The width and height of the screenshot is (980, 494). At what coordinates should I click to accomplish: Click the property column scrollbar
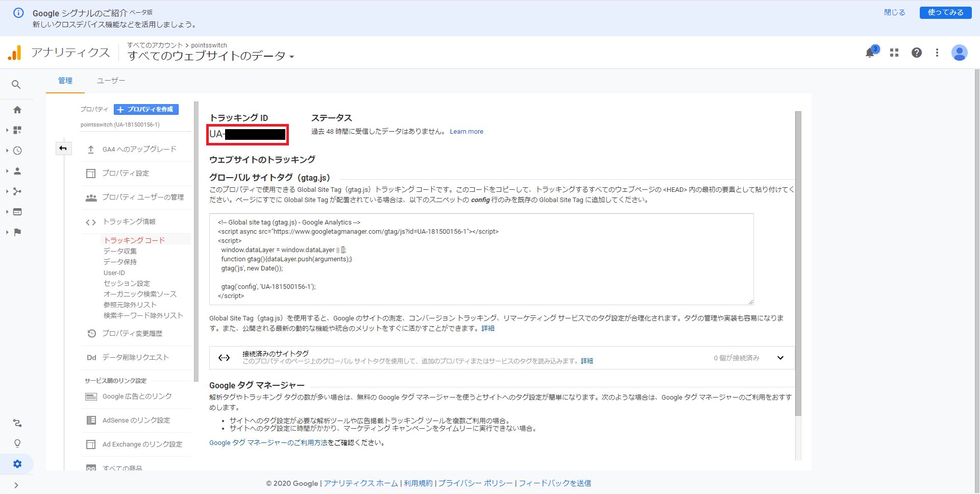[x=197, y=242]
